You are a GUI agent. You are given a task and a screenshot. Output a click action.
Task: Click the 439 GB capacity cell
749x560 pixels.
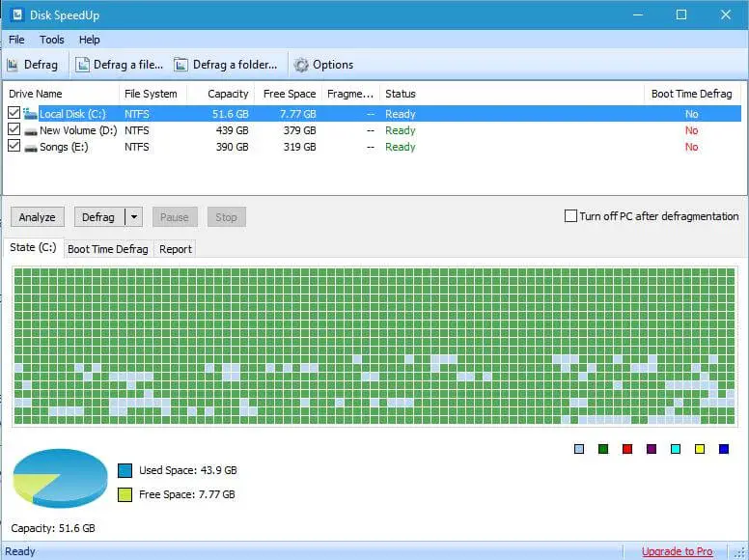point(233,130)
